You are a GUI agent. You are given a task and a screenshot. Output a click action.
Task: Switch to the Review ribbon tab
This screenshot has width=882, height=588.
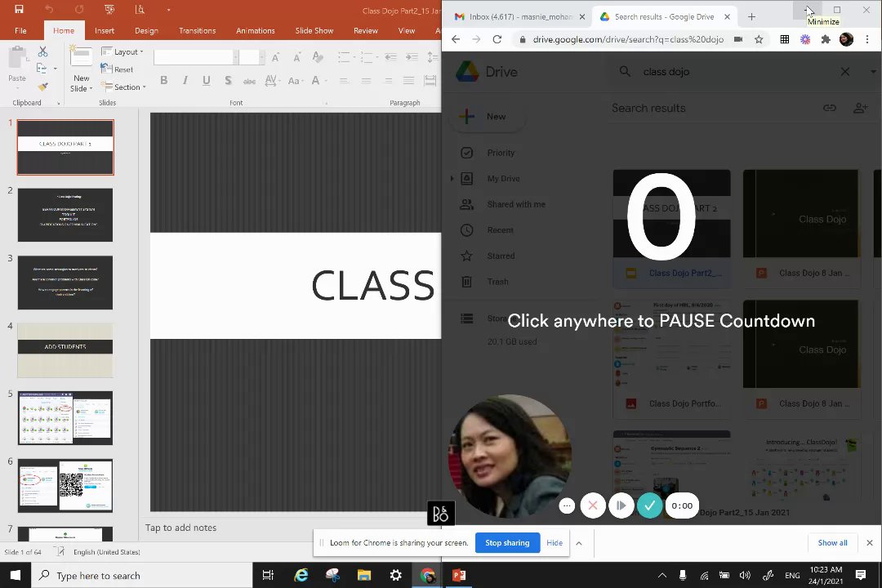point(366,30)
